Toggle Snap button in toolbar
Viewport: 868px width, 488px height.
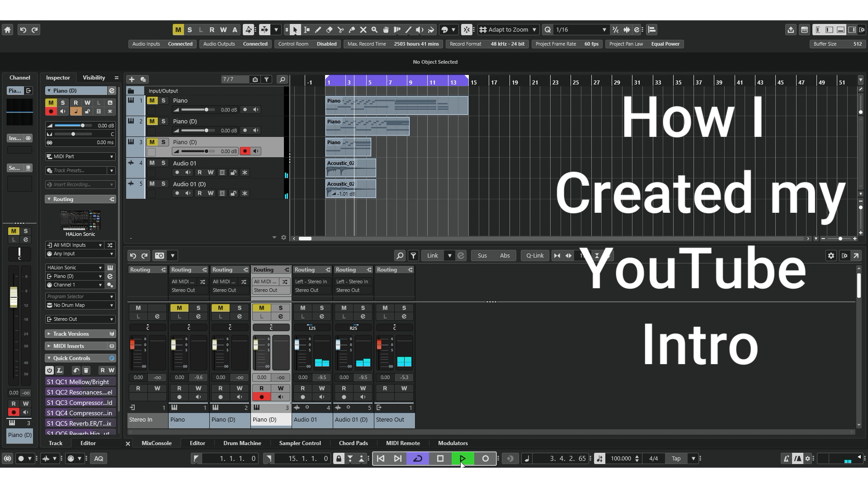point(467,30)
